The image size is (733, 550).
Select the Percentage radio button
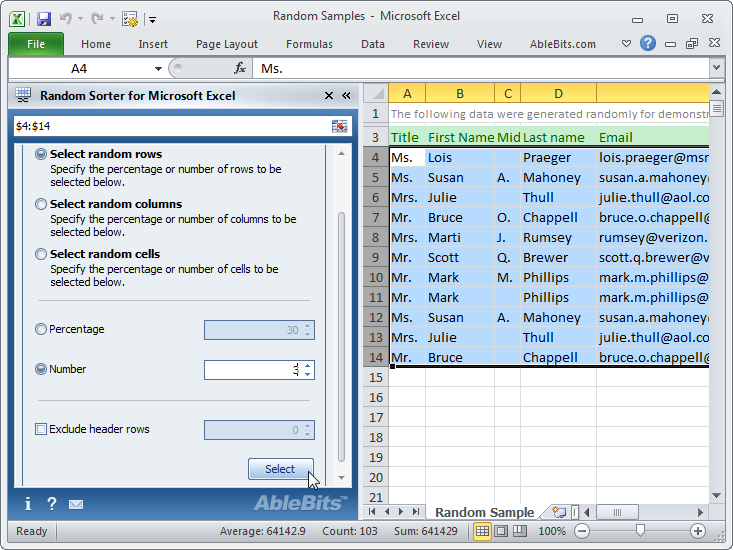tap(41, 329)
